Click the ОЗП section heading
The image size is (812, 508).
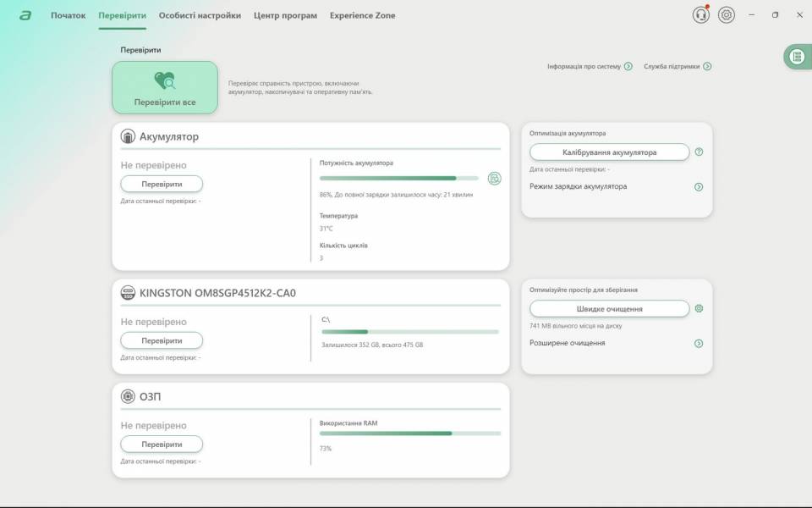click(151, 396)
